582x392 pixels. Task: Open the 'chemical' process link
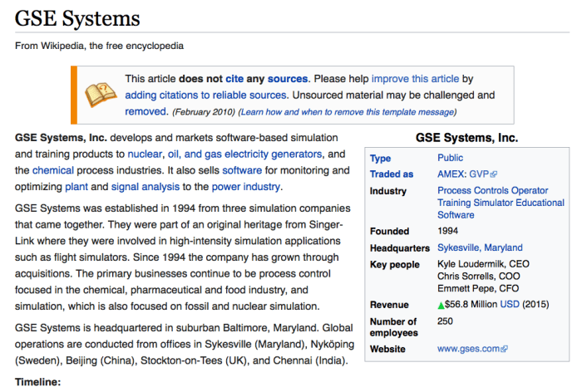[54, 170]
